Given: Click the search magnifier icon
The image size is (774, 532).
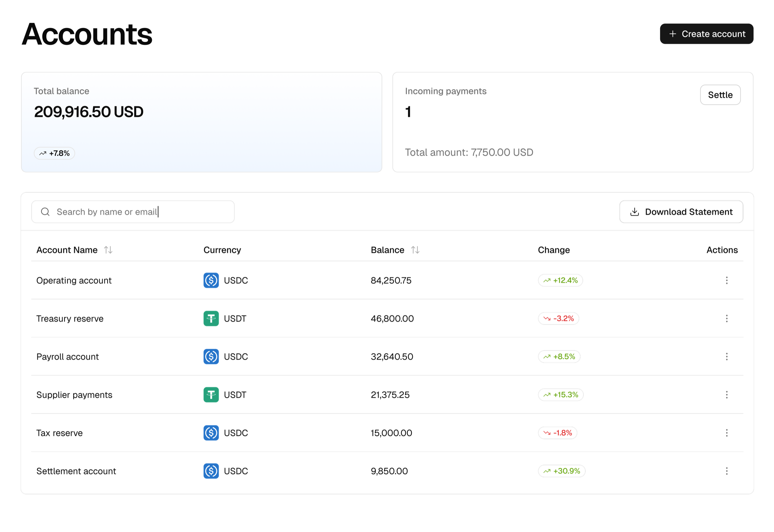Looking at the screenshot, I should (45, 212).
